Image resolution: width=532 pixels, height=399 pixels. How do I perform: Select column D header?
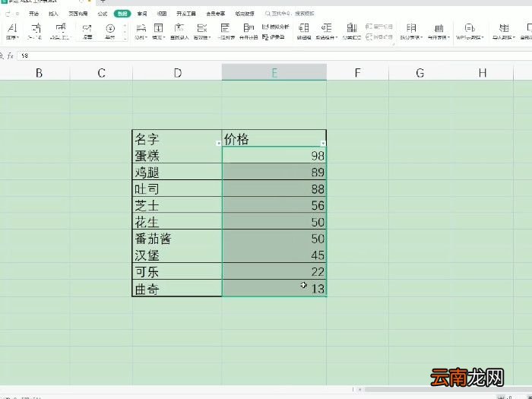pyautogui.click(x=177, y=73)
